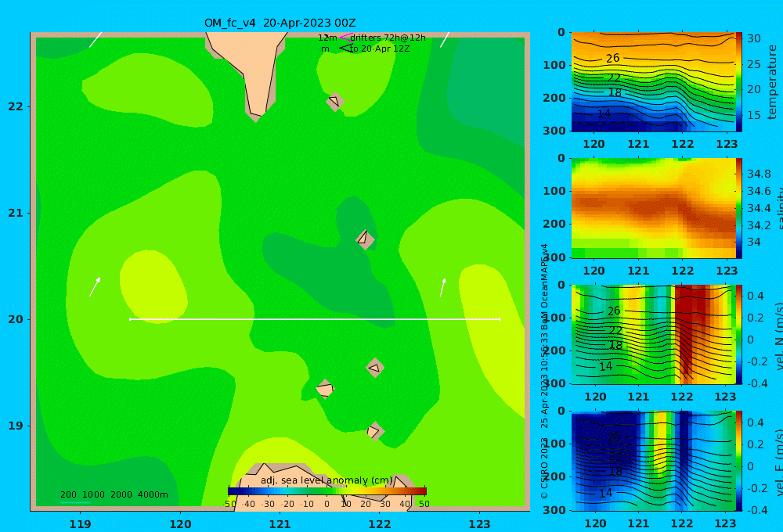This screenshot has width=783, height=532.
Task: Click the 34 tick on salinity colorbar
Action: (754, 242)
